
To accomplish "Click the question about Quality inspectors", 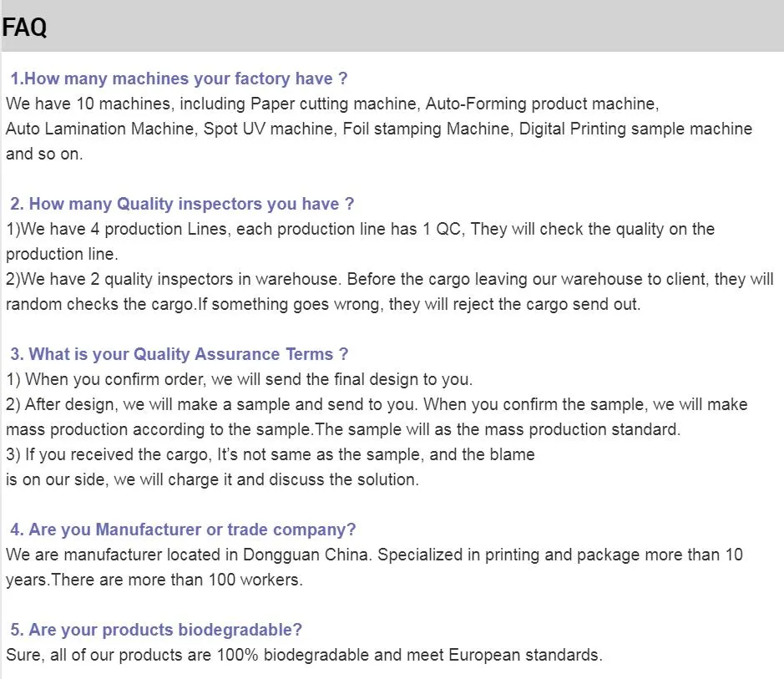I will pos(182,204).
